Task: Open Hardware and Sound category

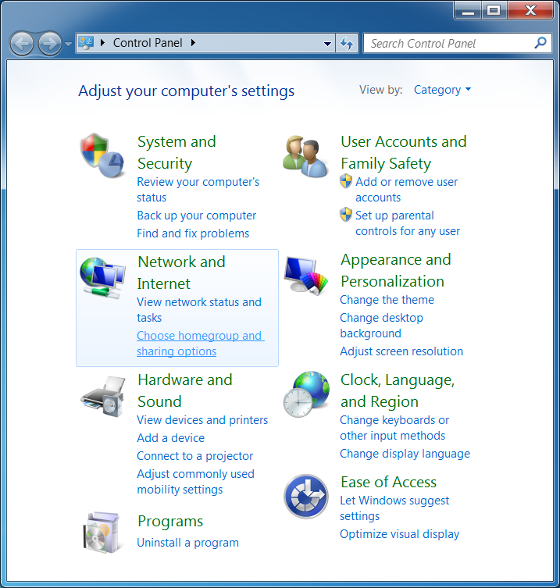Action: point(185,390)
